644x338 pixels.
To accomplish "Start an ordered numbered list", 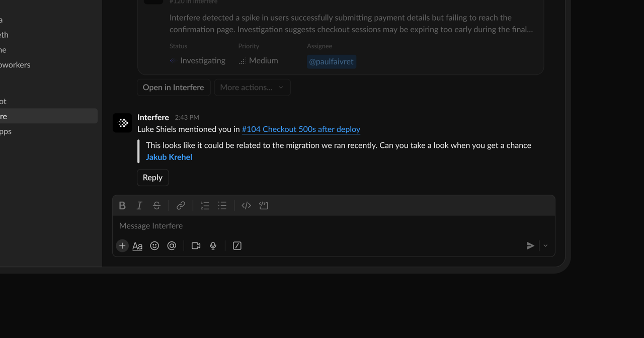I will point(205,205).
